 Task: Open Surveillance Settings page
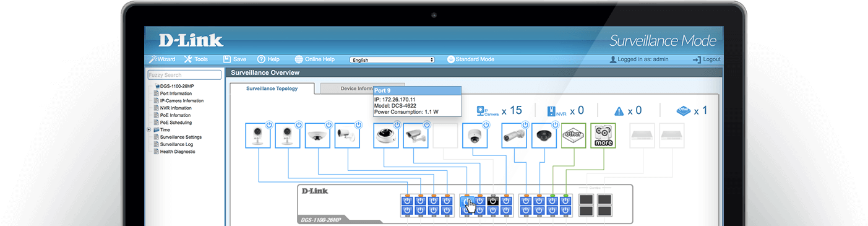177,137
